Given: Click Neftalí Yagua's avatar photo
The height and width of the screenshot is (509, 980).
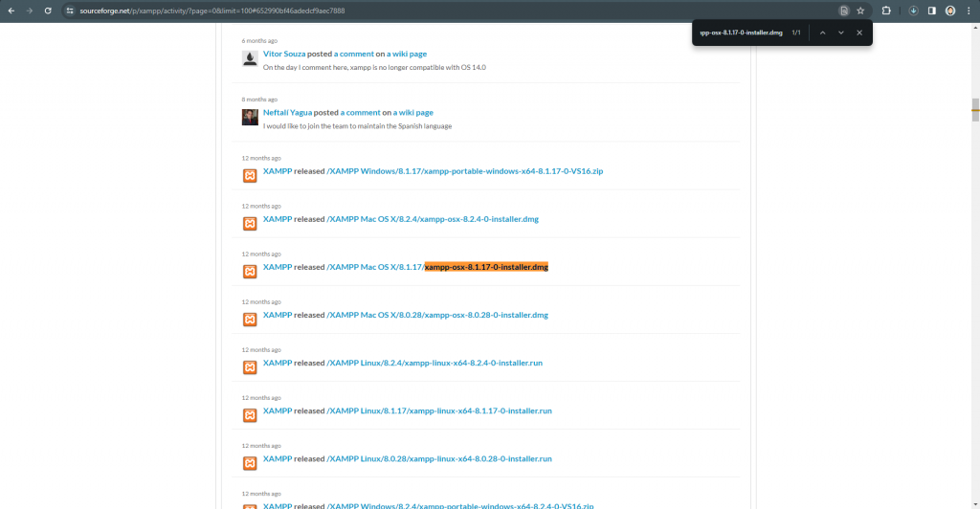Looking at the screenshot, I should click(x=250, y=118).
